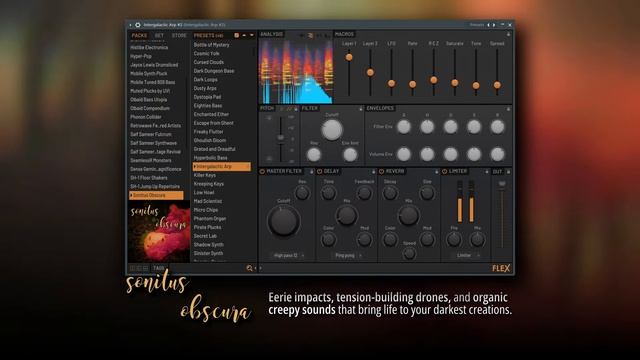Lock the Envelopes section
Image resolution: width=640 pixels, height=360 pixels.
tap(508, 109)
